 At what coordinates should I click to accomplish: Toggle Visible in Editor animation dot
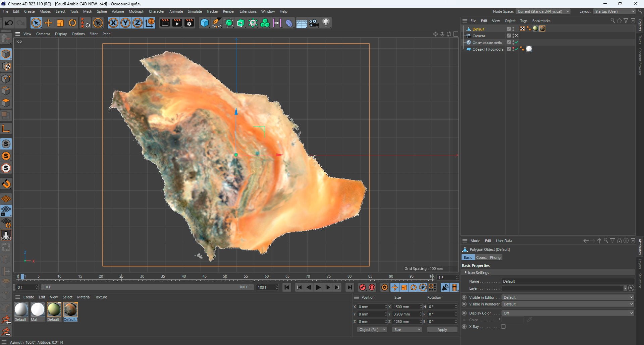tap(464, 297)
